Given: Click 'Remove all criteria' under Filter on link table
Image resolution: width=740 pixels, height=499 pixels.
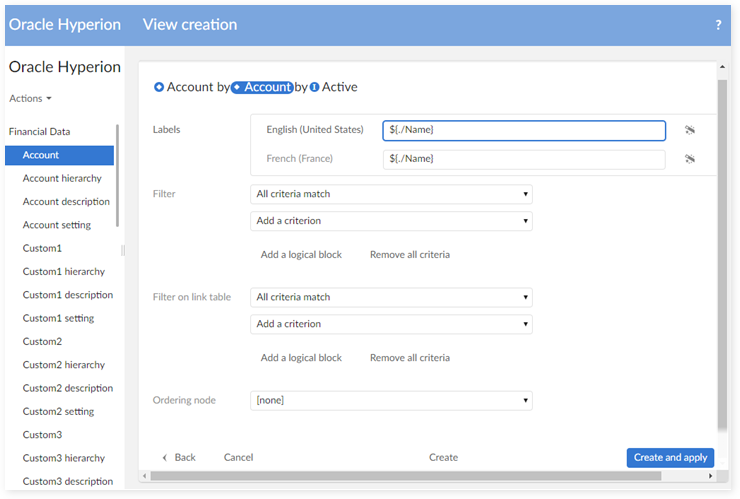Looking at the screenshot, I should point(409,358).
